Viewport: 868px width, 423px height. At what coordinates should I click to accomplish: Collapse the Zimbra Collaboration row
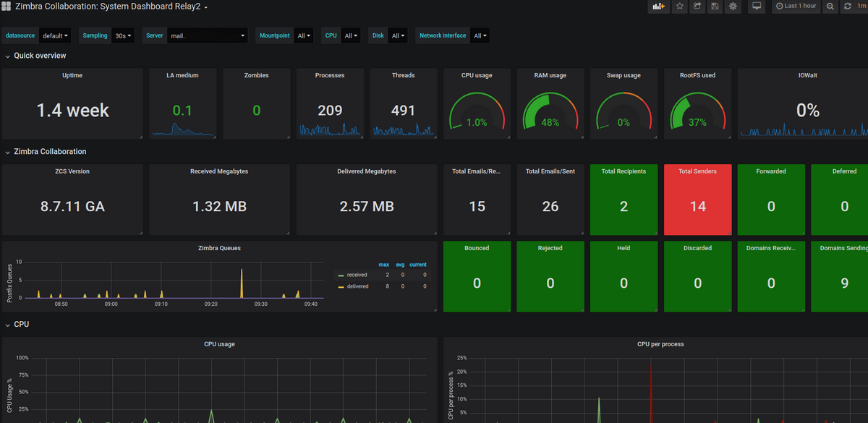coord(50,152)
